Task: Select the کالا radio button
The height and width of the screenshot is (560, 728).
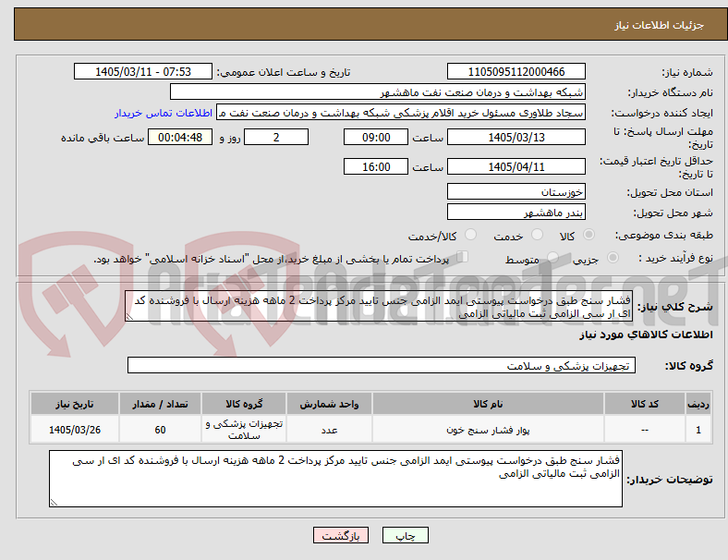Action: [588, 235]
